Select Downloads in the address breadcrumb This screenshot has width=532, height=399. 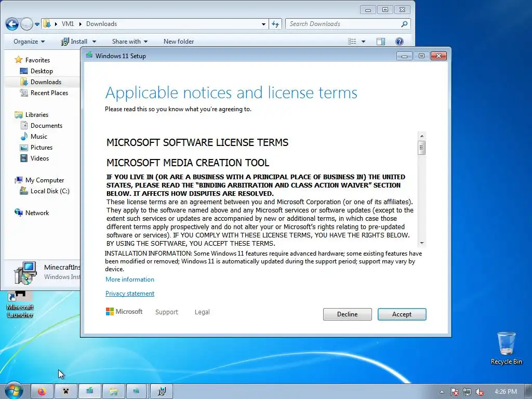[x=101, y=24]
